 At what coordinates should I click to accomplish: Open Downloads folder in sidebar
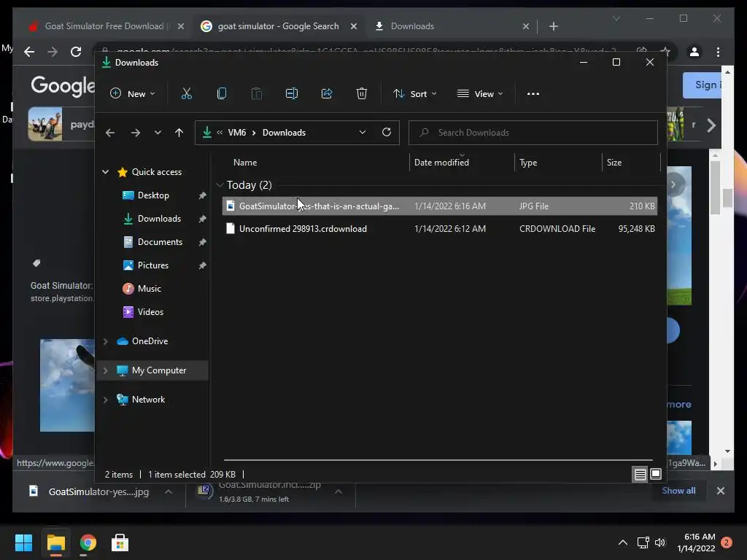tap(159, 219)
